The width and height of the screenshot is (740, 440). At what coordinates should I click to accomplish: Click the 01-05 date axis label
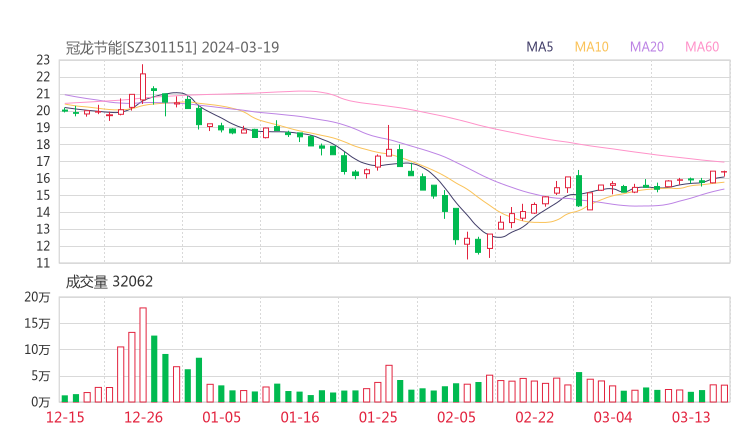click(221, 417)
